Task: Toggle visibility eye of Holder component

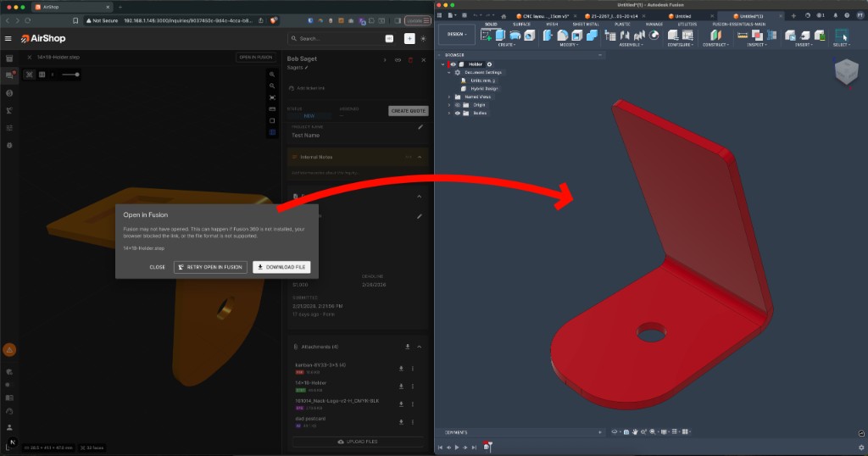Action: click(453, 64)
